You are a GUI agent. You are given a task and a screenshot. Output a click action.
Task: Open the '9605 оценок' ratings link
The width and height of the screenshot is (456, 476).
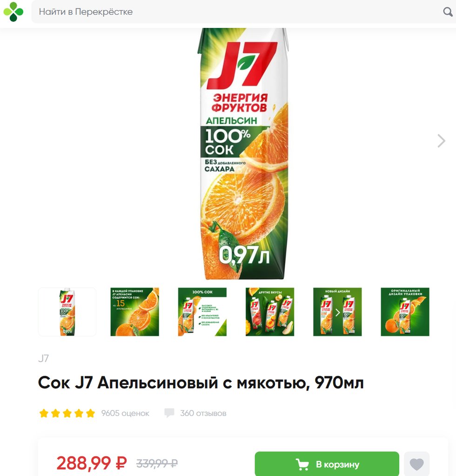[125, 413]
